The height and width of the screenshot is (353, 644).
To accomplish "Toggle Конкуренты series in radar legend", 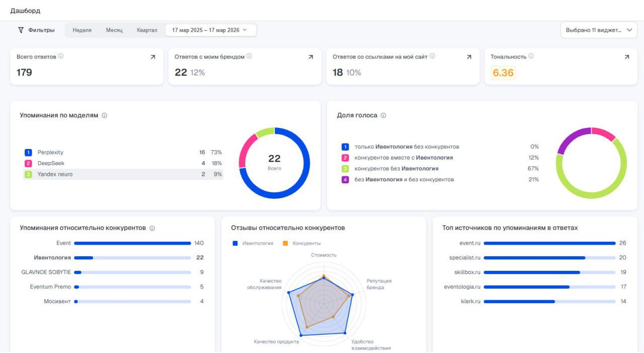I will (x=301, y=243).
